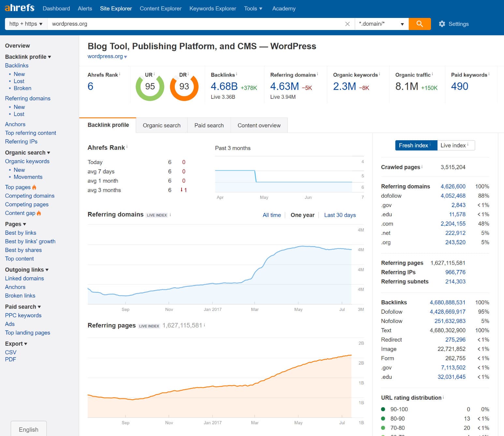Open the Competing domains link
The width and height of the screenshot is (504, 436).
pos(30,196)
